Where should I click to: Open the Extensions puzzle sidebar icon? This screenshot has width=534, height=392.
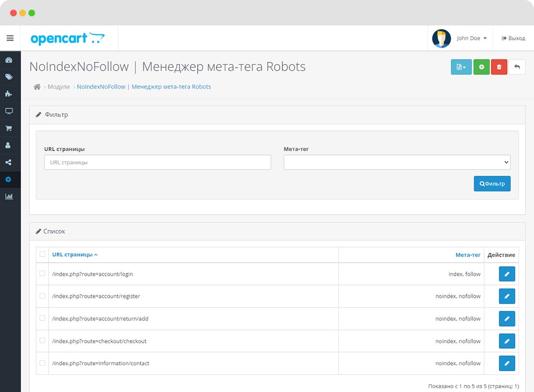9,94
